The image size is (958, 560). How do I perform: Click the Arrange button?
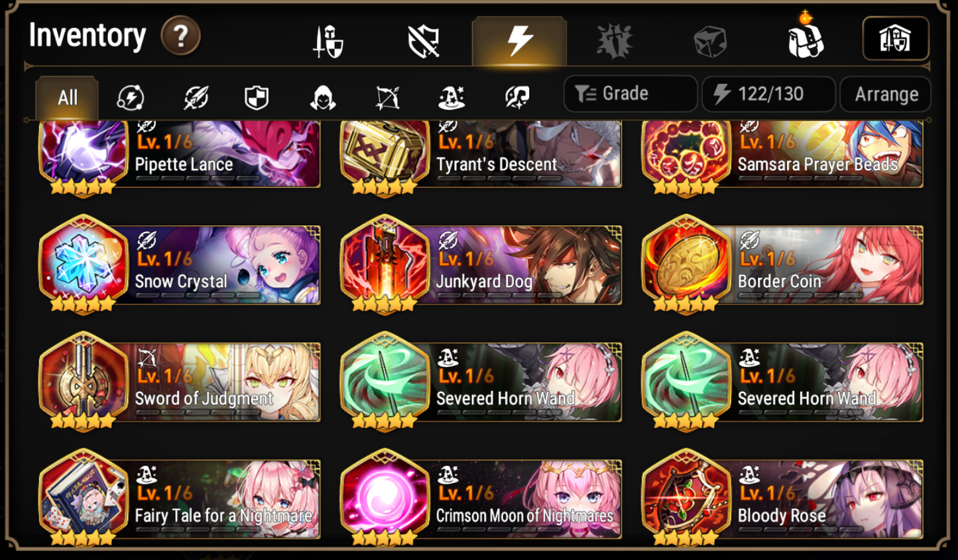(x=886, y=94)
